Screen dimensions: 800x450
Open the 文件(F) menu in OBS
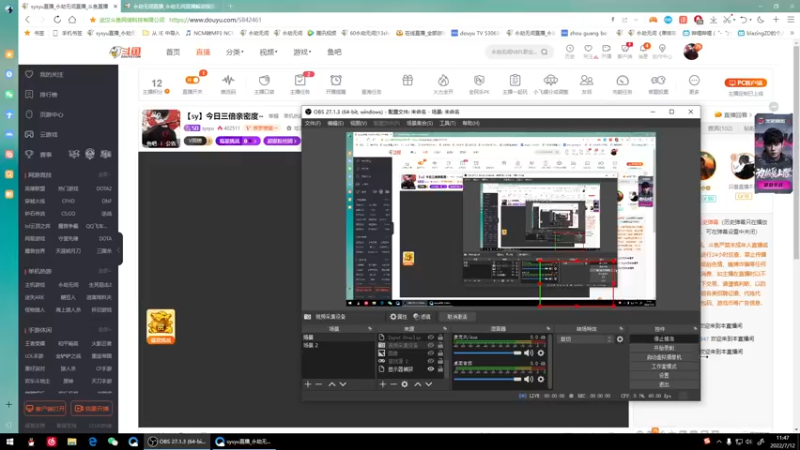312,123
